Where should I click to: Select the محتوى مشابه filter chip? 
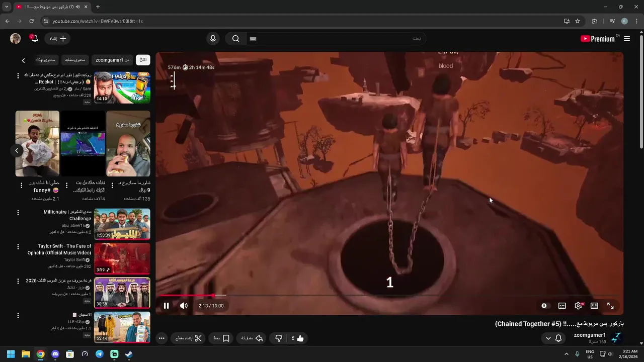click(x=76, y=60)
